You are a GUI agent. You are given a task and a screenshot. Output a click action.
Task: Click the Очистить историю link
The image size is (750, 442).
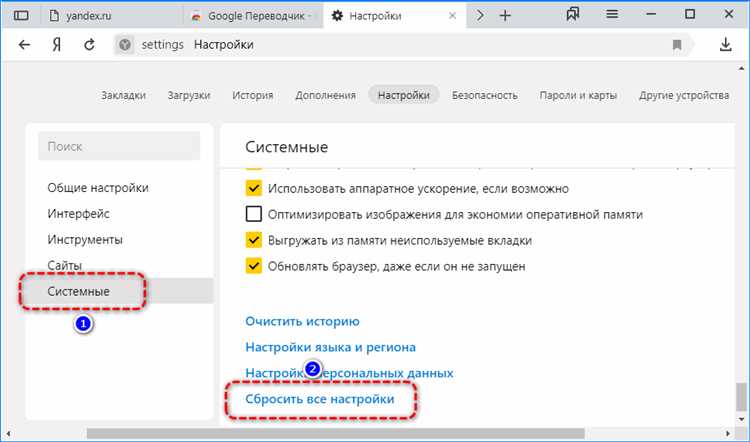pos(302,321)
